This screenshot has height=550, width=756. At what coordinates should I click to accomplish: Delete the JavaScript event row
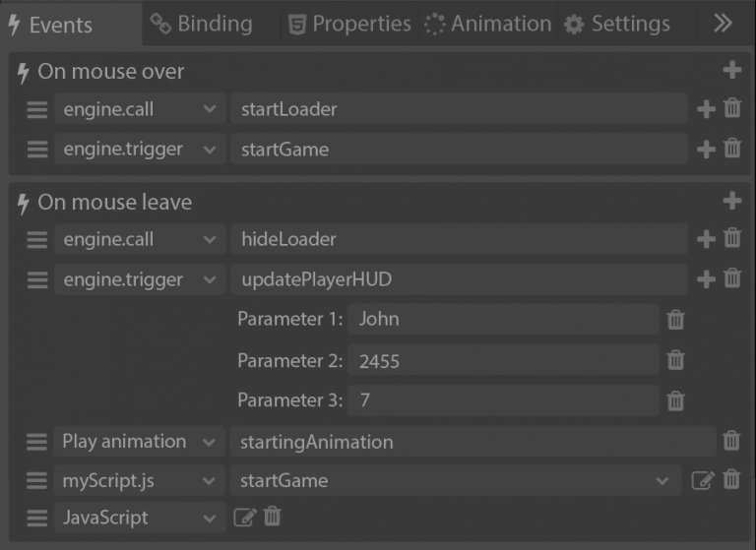coord(273,517)
